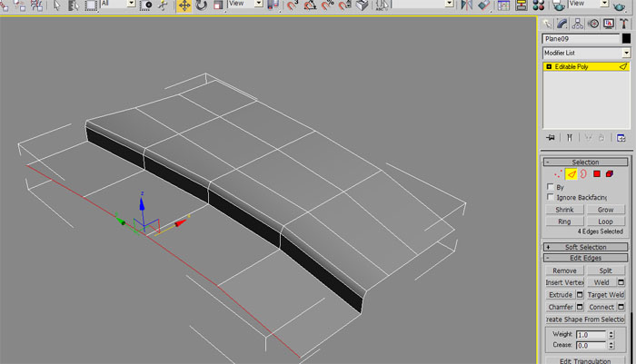Toggle the 3D Snaps magnet icon
The width and height of the screenshot is (636, 364).
point(293,5)
